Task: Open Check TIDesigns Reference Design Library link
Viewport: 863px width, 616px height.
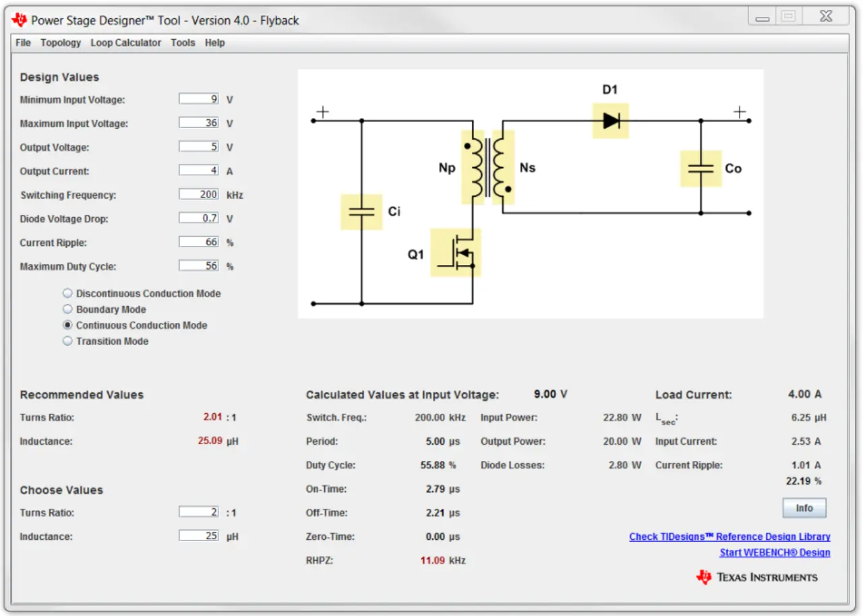Action: [730, 536]
